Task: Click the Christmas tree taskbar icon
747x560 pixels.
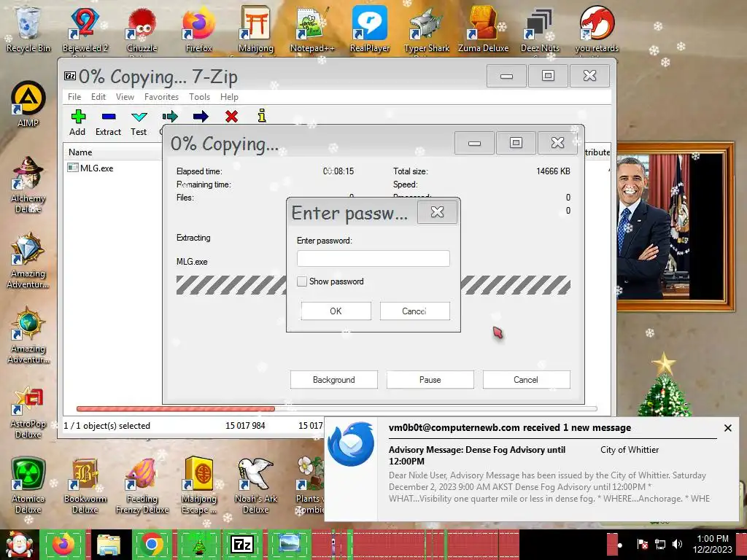Action: click(x=198, y=544)
